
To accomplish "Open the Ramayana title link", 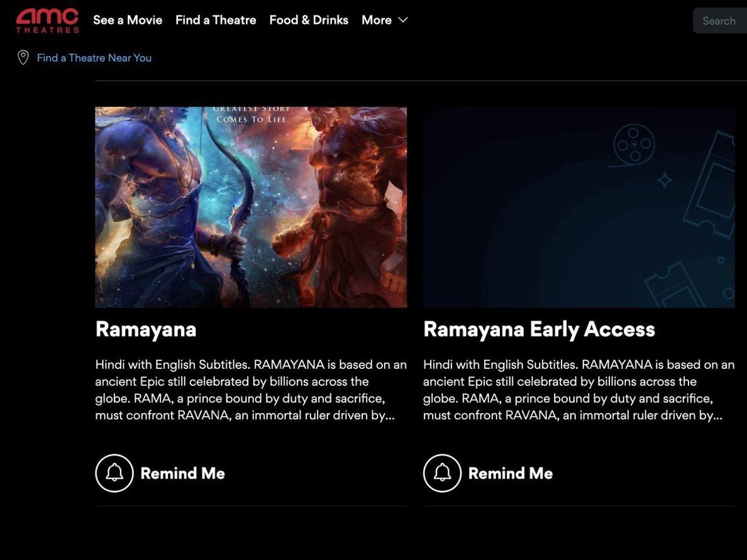I will click(x=146, y=329).
